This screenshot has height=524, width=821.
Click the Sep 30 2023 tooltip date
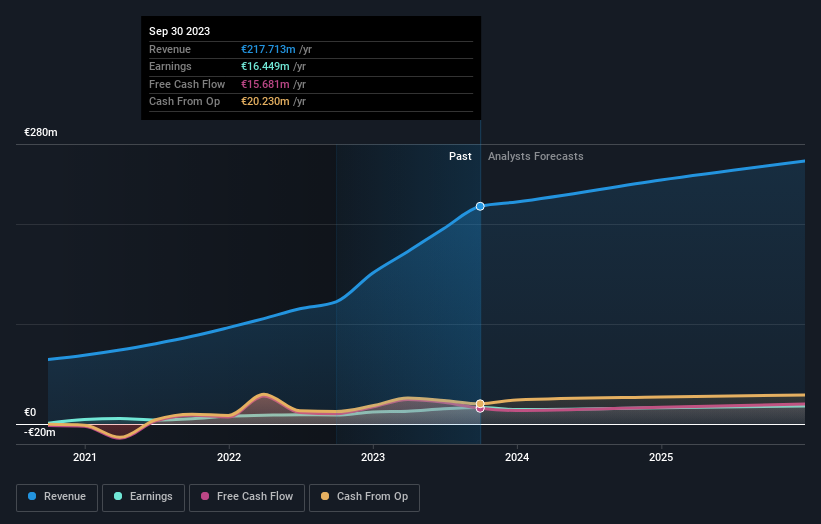coord(180,31)
